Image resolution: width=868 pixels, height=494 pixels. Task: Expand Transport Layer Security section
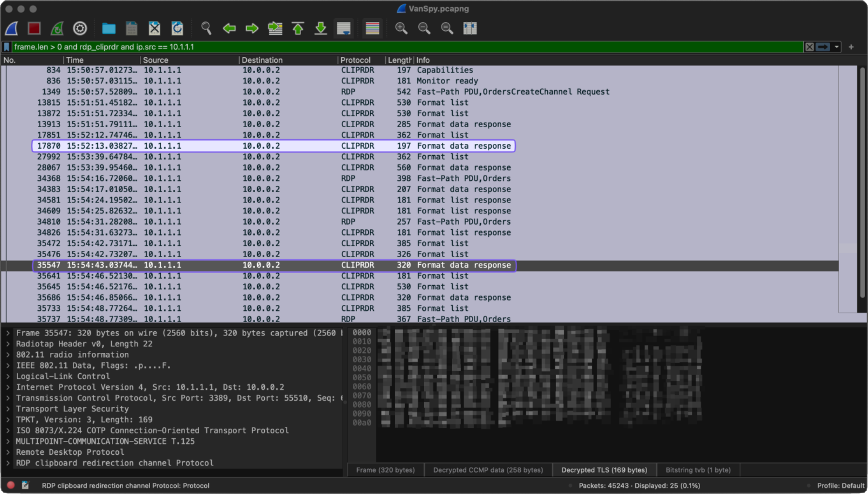click(7, 409)
